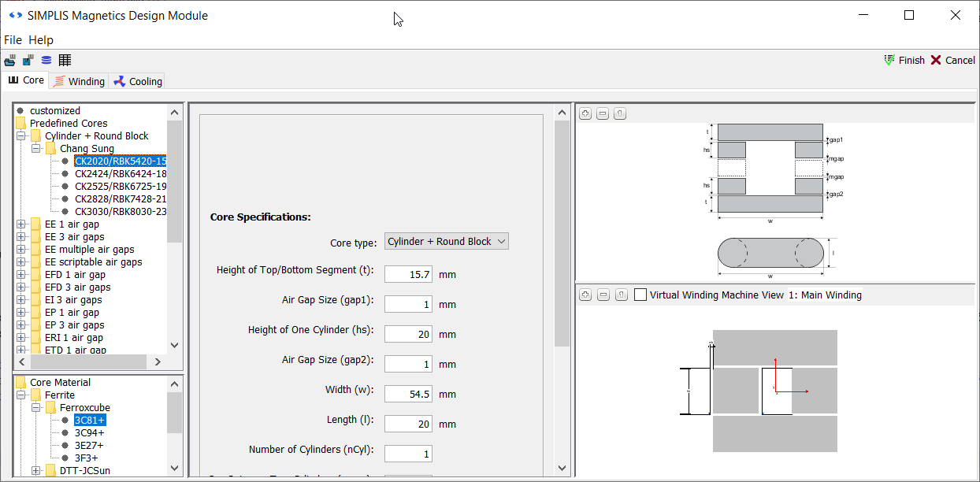Reset zoom in the winding view panel

pos(620,295)
